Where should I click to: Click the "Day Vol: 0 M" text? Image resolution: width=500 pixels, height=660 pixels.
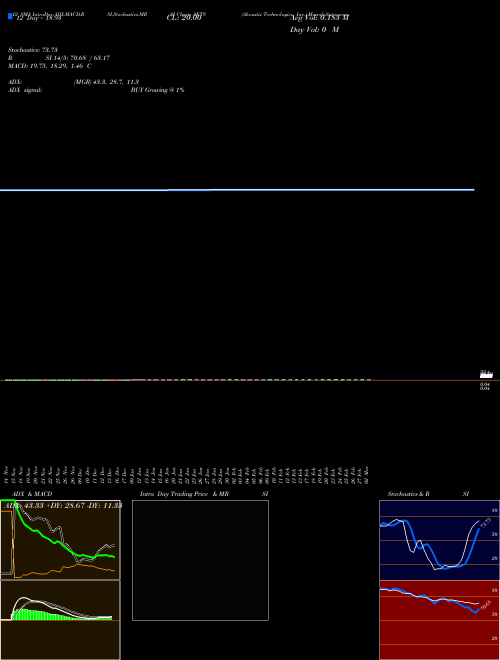(314, 30)
